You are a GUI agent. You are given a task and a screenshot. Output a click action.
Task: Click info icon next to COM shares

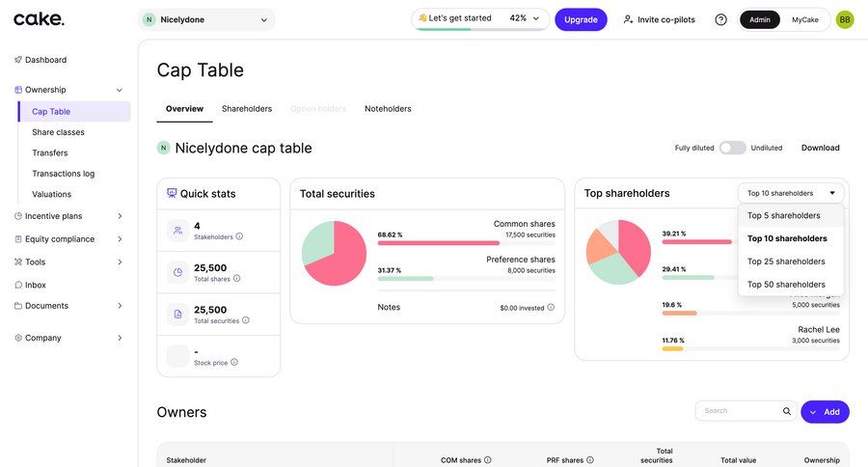pos(488,460)
